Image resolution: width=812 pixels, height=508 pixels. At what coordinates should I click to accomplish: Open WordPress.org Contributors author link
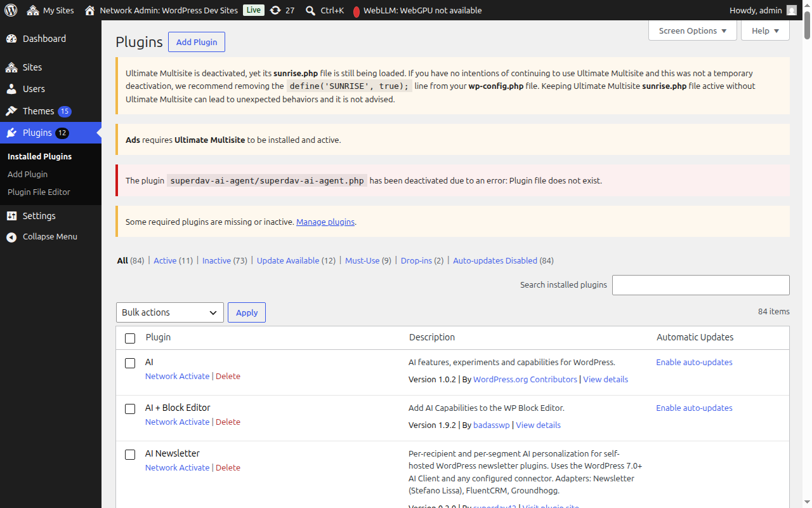coord(525,379)
